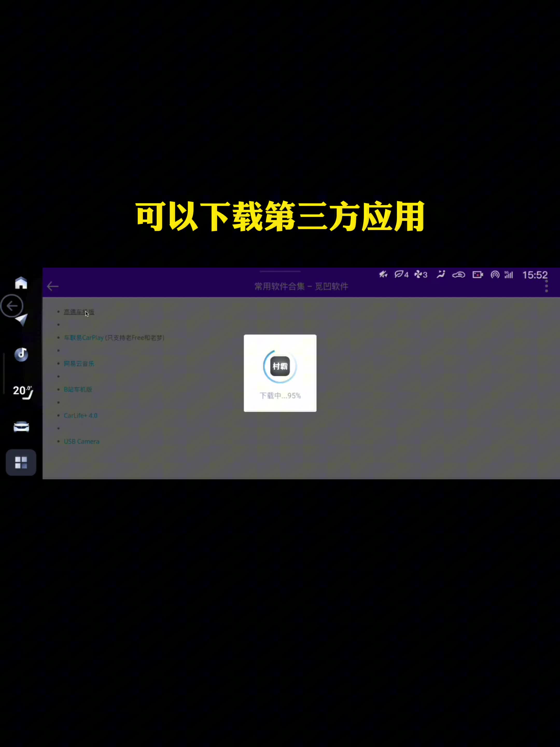Click the page back arrow
The height and width of the screenshot is (747, 560).
[53, 286]
